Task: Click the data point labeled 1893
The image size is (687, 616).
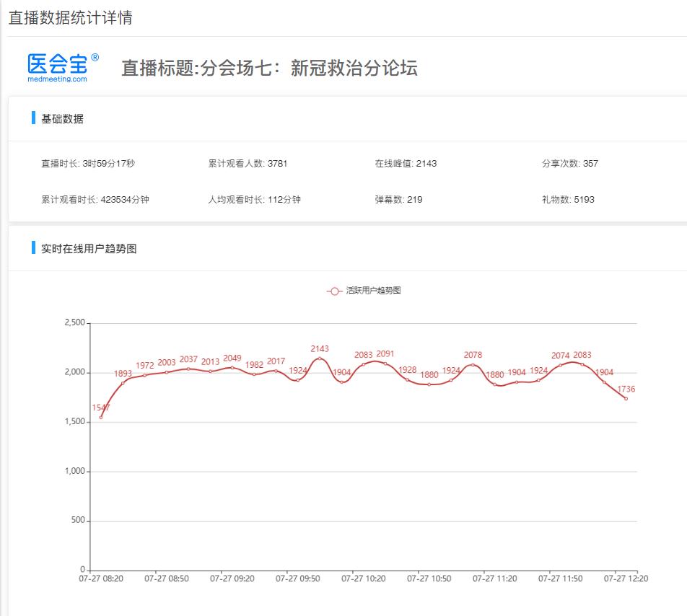Action: point(123,383)
